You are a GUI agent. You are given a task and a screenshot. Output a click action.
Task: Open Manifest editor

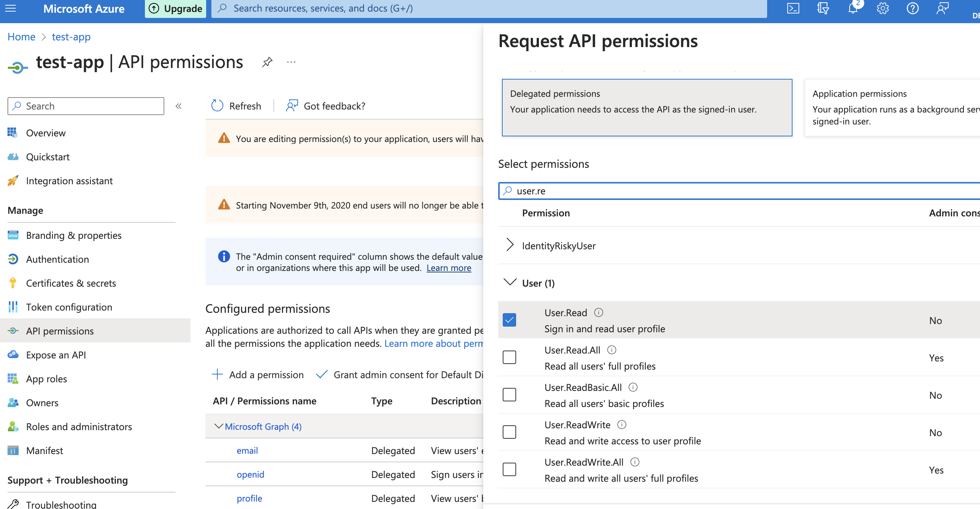[44, 451]
